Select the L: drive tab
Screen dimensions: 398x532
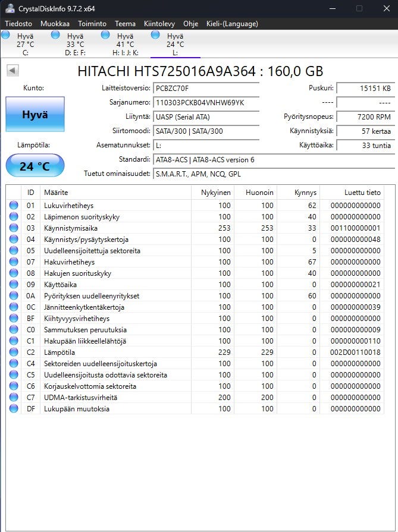[x=175, y=45]
